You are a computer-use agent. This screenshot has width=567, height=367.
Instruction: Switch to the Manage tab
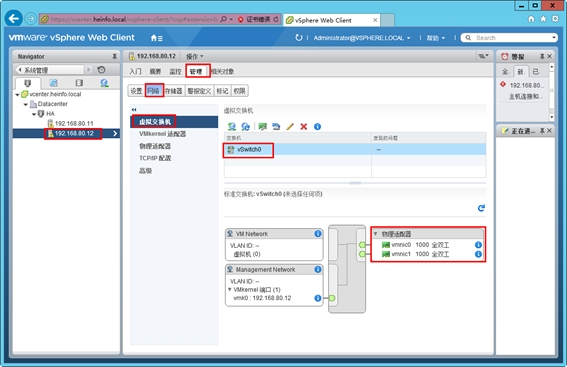coord(196,72)
